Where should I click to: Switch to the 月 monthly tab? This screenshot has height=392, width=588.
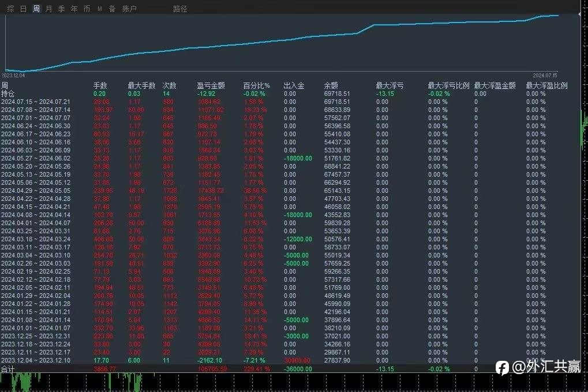48,9
